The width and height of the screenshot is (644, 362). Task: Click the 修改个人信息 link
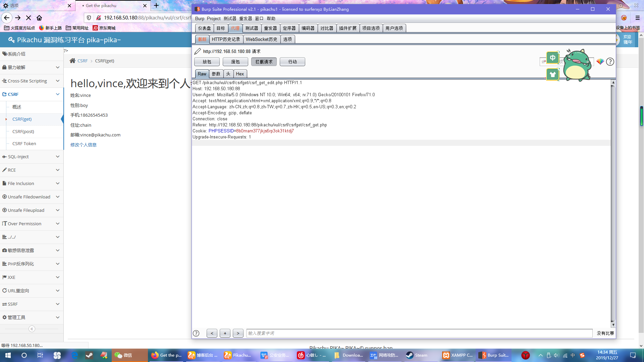click(84, 145)
